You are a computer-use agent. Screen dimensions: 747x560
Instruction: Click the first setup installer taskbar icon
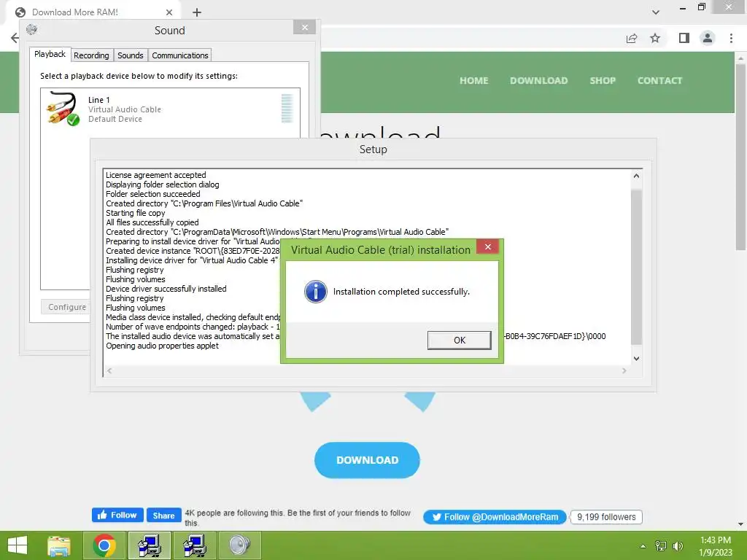[150, 545]
